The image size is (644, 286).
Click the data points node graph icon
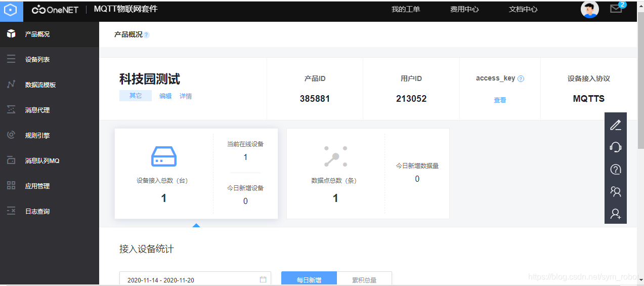tap(335, 156)
